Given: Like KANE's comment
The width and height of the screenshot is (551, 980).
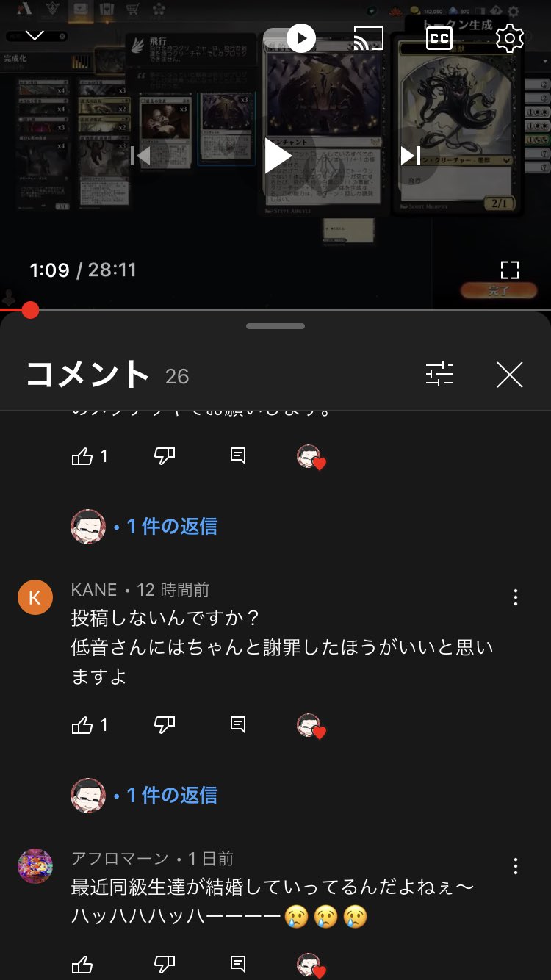Looking at the screenshot, I should click(82, 726).
